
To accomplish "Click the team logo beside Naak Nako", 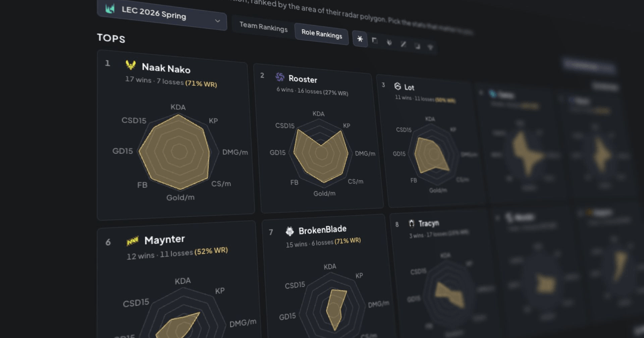I will click(130, 65).
